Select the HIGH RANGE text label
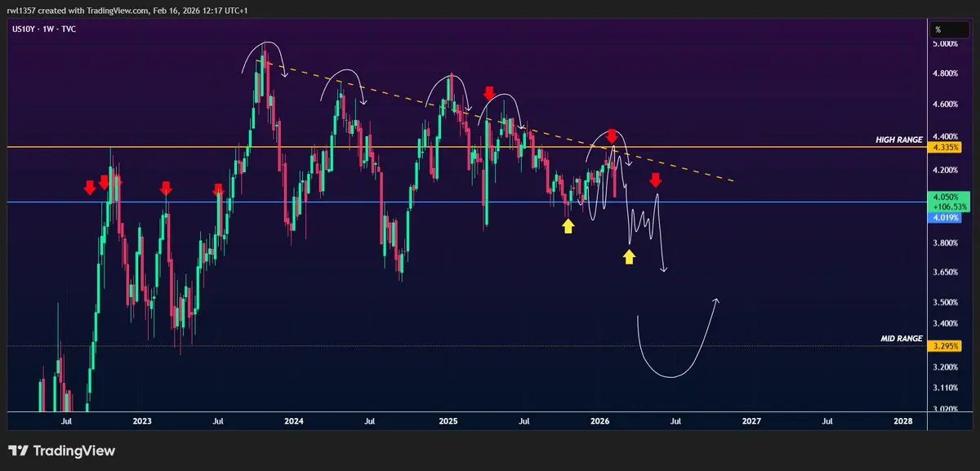This screenshot has height=471, width=980. point(901,140)
